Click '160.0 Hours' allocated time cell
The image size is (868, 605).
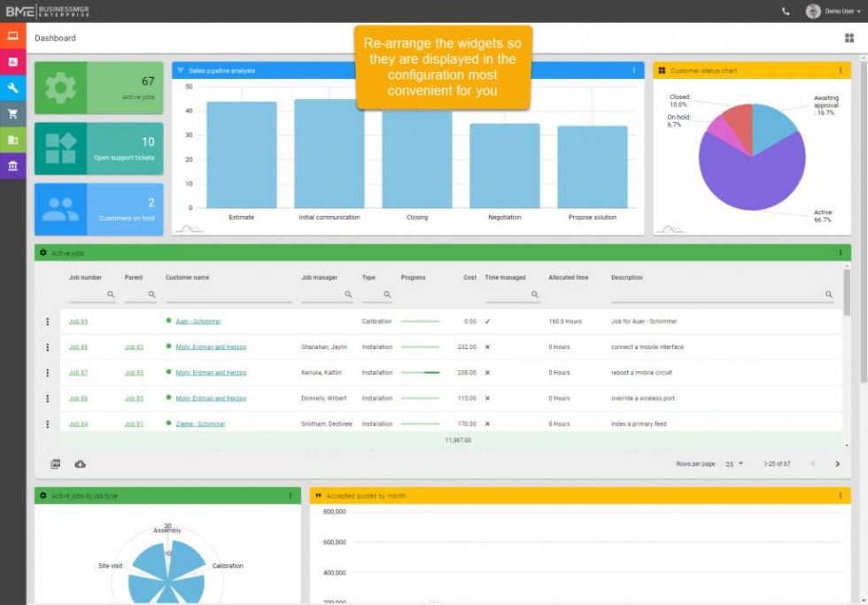(565, 322)
